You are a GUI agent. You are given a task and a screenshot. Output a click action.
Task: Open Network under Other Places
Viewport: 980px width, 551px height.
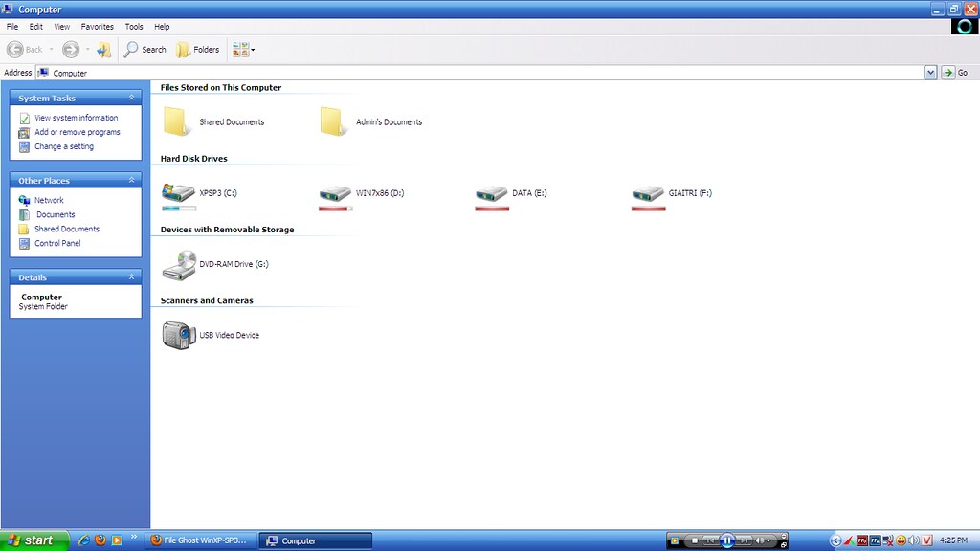tap(49, 200)
